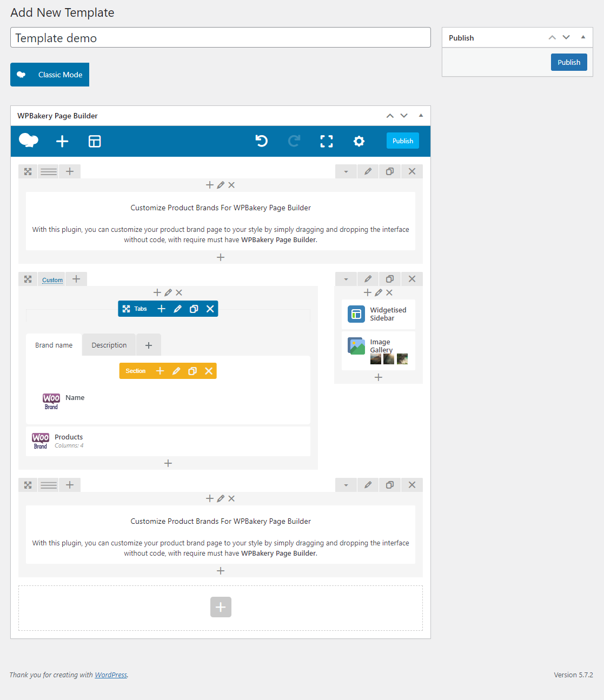This screenshot has height=700, width=604.
Task: Delete the third row
Action: 412,485
